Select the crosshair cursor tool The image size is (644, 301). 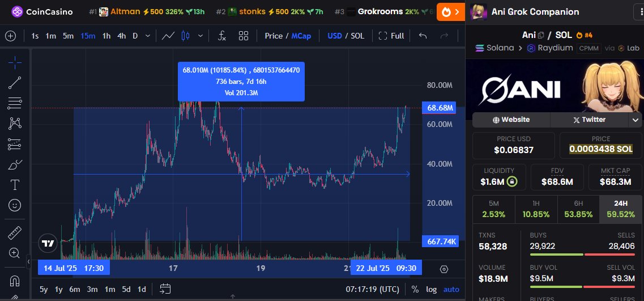point(15,63)
